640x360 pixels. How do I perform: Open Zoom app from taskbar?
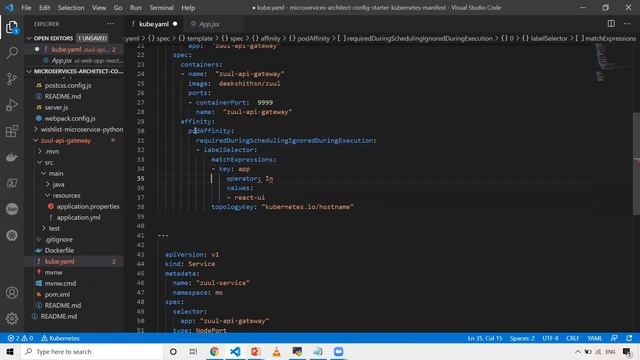[338, 351]
